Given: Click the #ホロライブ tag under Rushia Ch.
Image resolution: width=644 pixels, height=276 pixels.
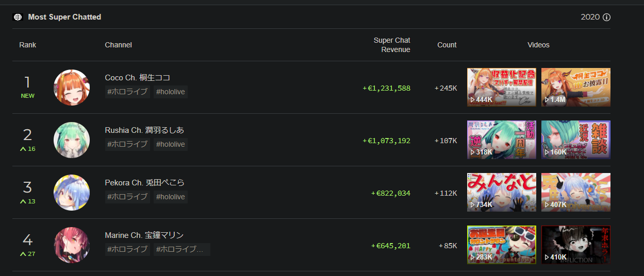Looking at the screenshot, I should pos(127,145).
